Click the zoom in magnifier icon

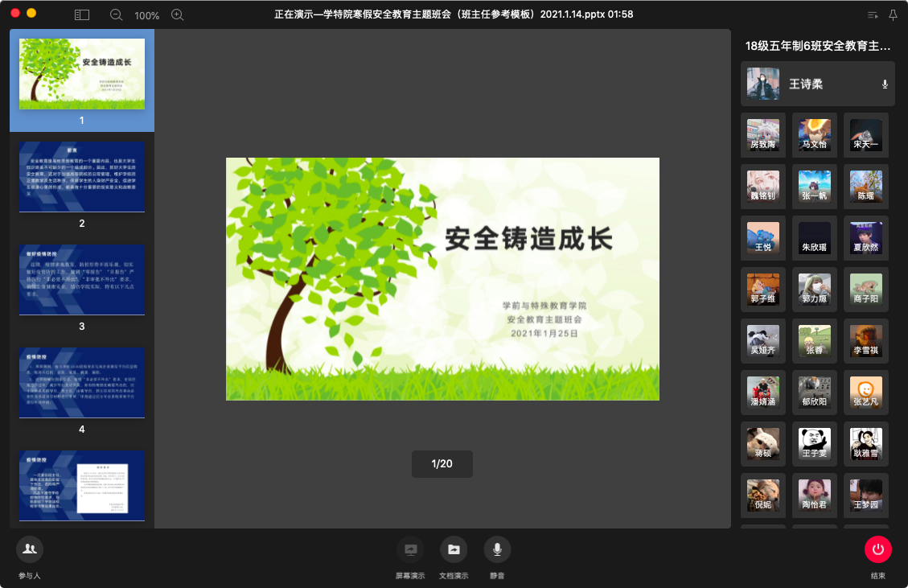(x=178, y=14)
